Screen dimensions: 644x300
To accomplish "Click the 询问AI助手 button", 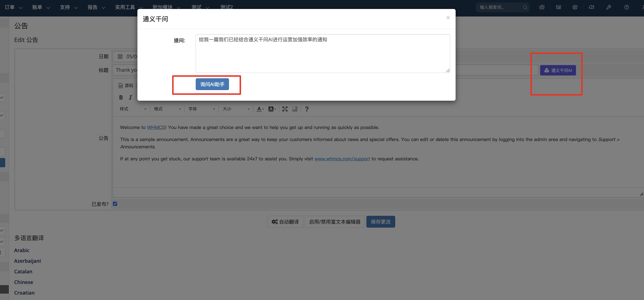I will [212, 84].
